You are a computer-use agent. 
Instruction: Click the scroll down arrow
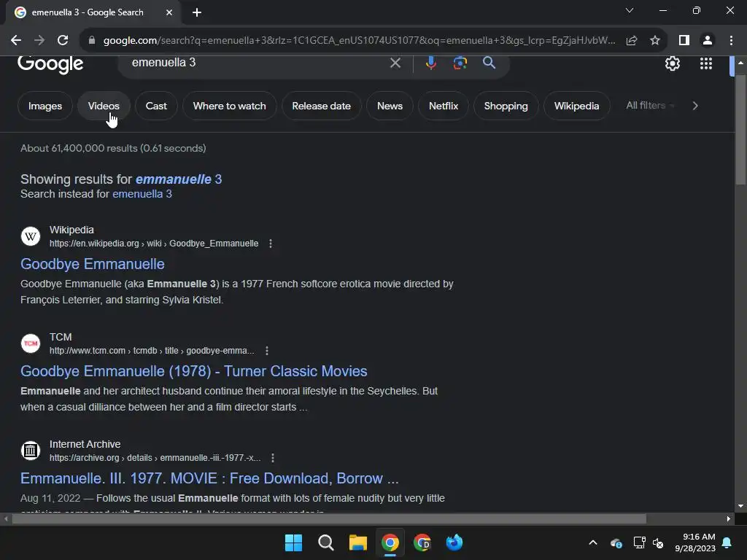[740, 507]
